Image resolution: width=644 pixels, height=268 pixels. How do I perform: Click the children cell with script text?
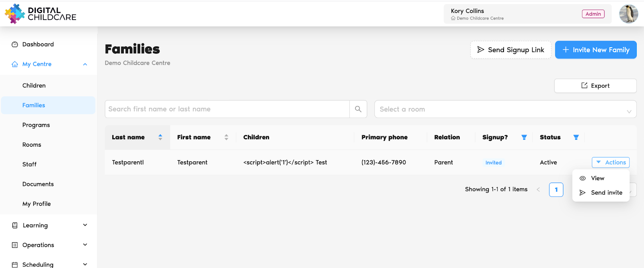coord(285,162)
